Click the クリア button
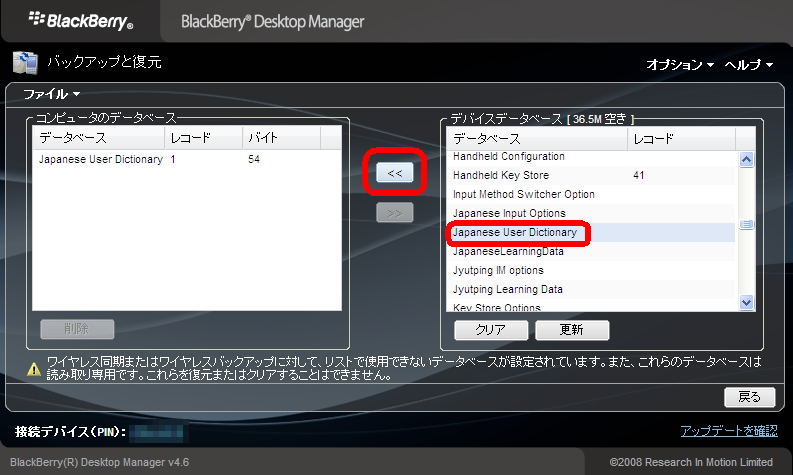This screenshot has width=793, height=475. (491, 330)
